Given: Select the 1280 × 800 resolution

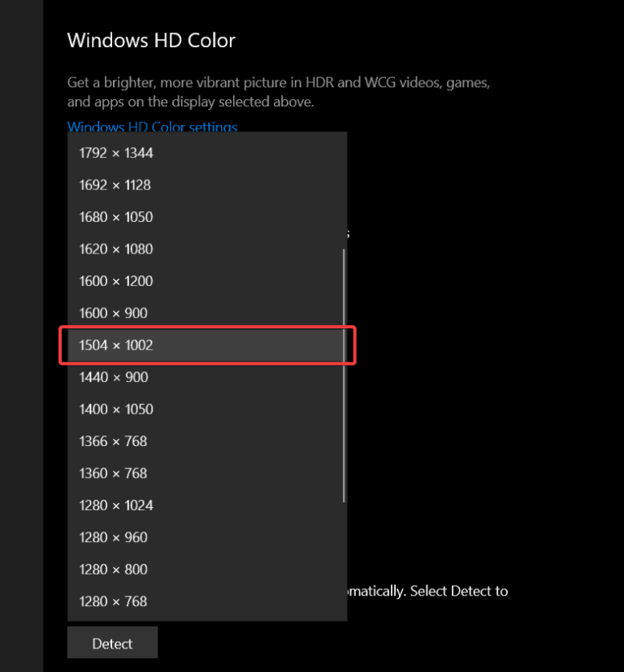Looking at the screenshot, I should coord(114,569).
